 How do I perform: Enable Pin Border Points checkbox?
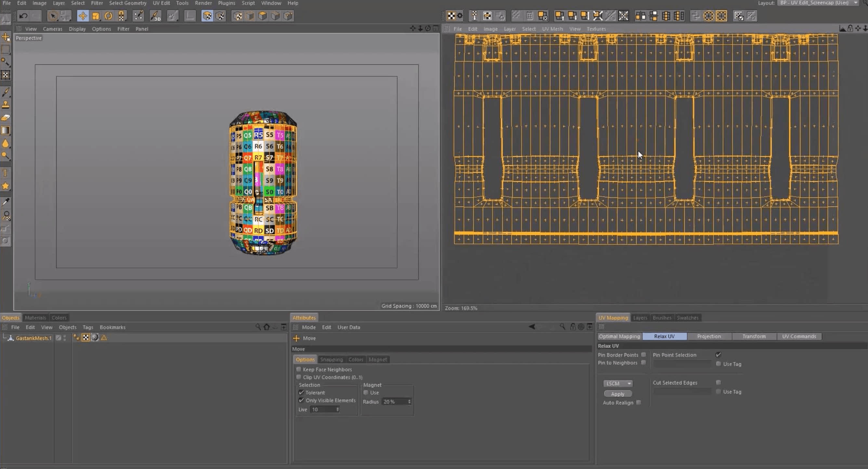pos(644,355)
